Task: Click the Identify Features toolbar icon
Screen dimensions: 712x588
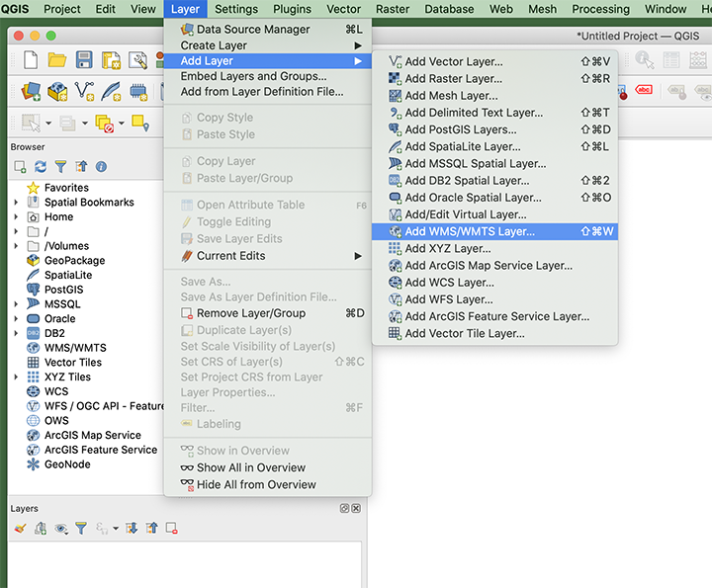Action: click(x=645, y=60)
